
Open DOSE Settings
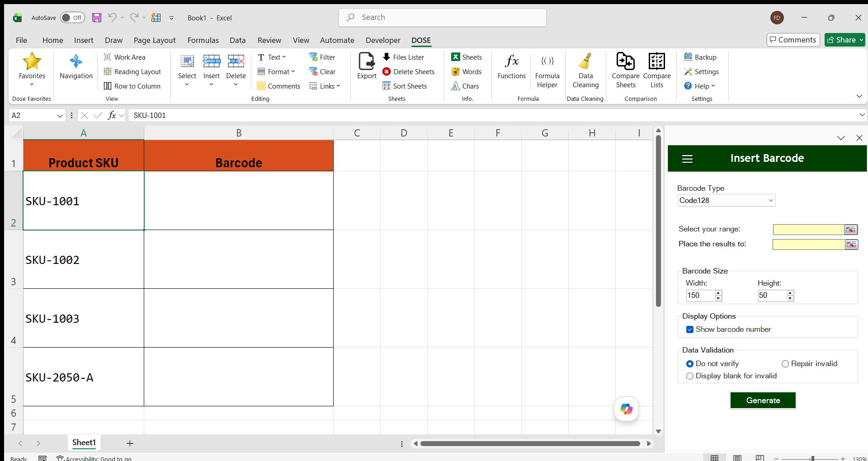(701, 71)
